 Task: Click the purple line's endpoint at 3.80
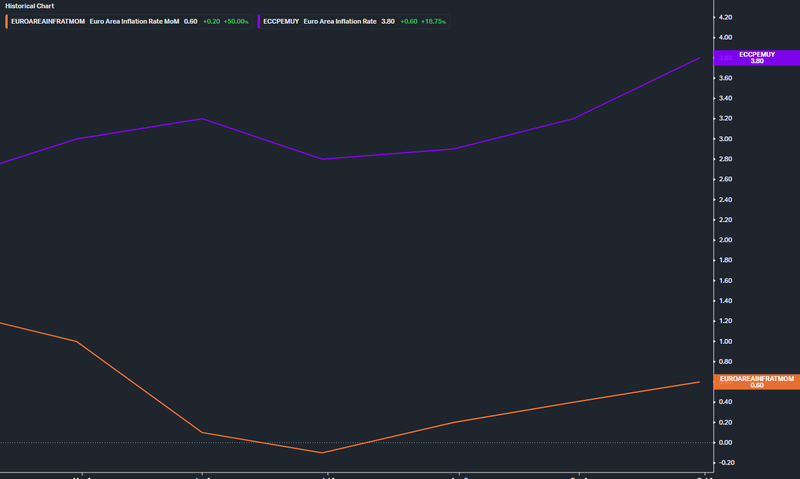(699, 58)
